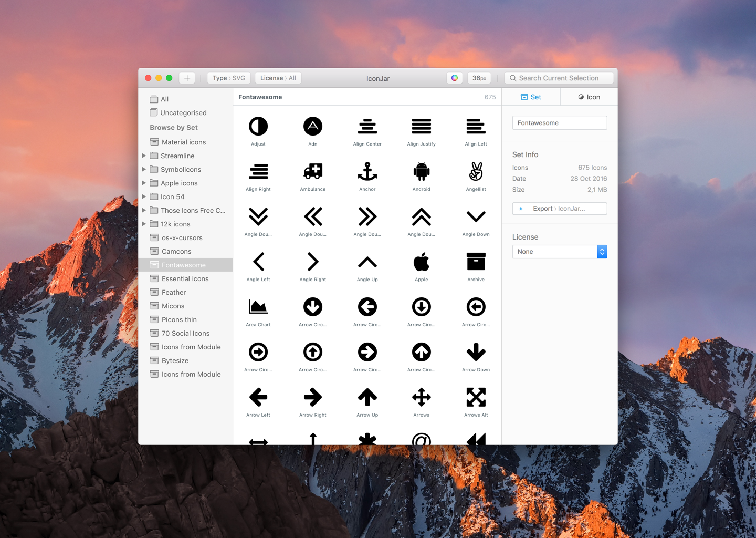Open the License None dropdown
Viewport: 756px width, 538px height.
(x=560, y=252)
